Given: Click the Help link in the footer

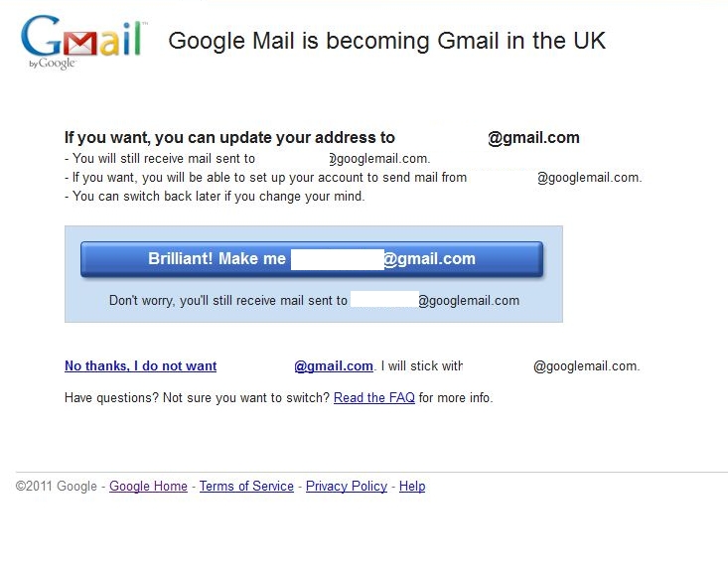Looking at the screenshot, I should coord(412,486).
